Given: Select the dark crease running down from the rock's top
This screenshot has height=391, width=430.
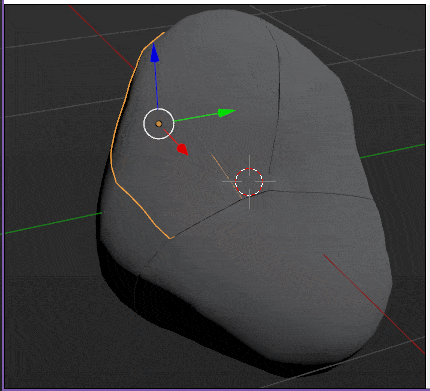Looking at the screenshot, I should tap(275, 100).
